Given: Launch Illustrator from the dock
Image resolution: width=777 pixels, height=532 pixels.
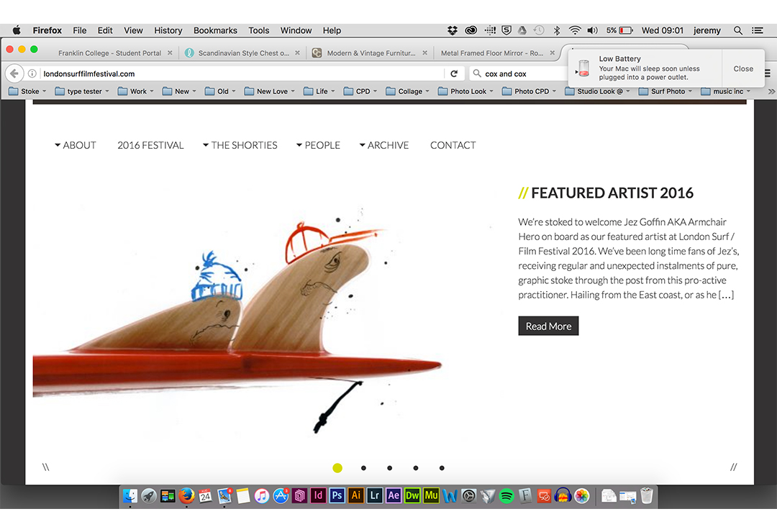Looking at the screenshot, I should [355, 496].
